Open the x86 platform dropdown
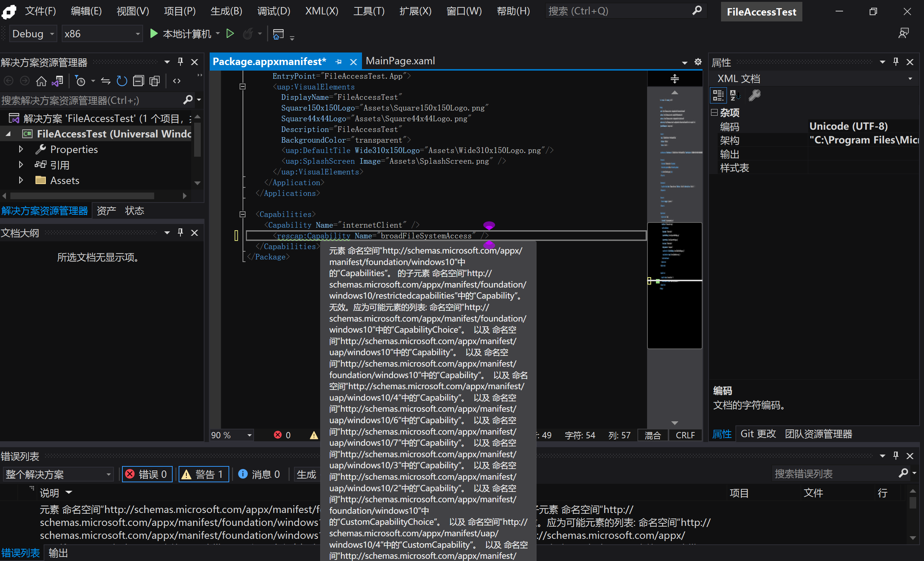 point(102,34)
